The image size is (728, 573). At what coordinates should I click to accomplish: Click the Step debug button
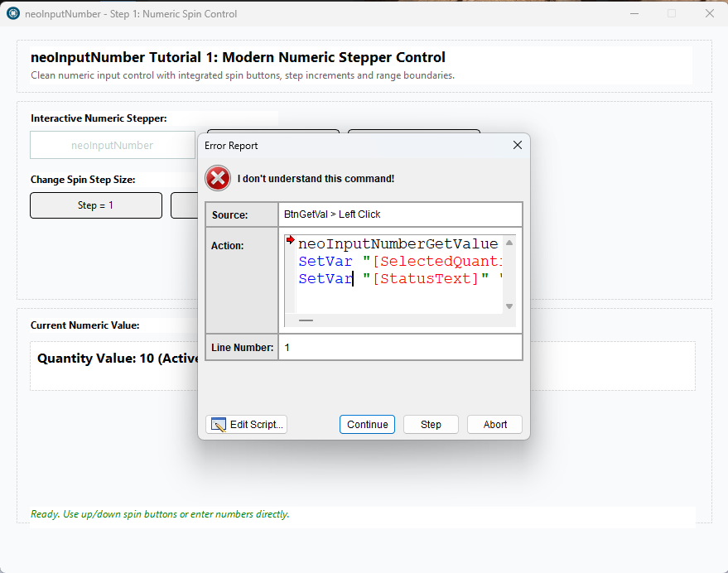coord(431,425)
